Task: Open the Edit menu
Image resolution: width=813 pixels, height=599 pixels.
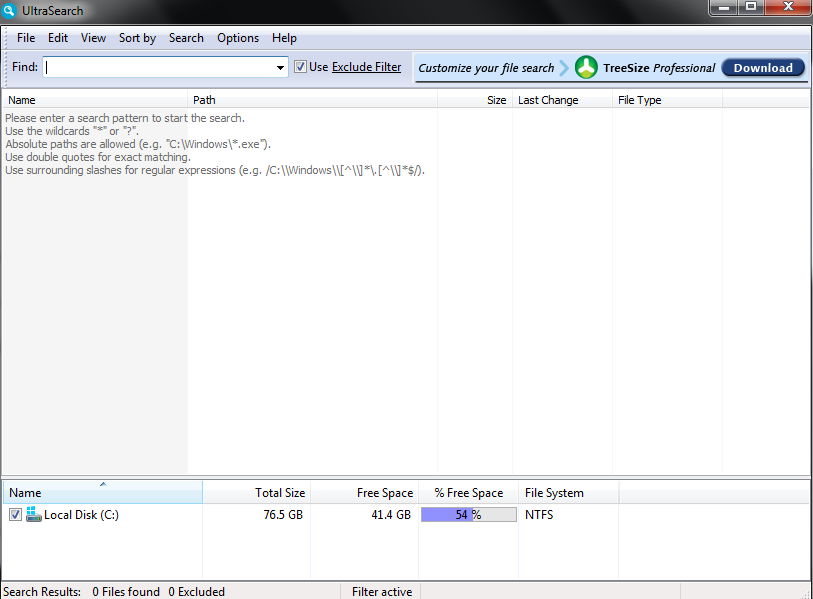Action: (x=58, y=38)
